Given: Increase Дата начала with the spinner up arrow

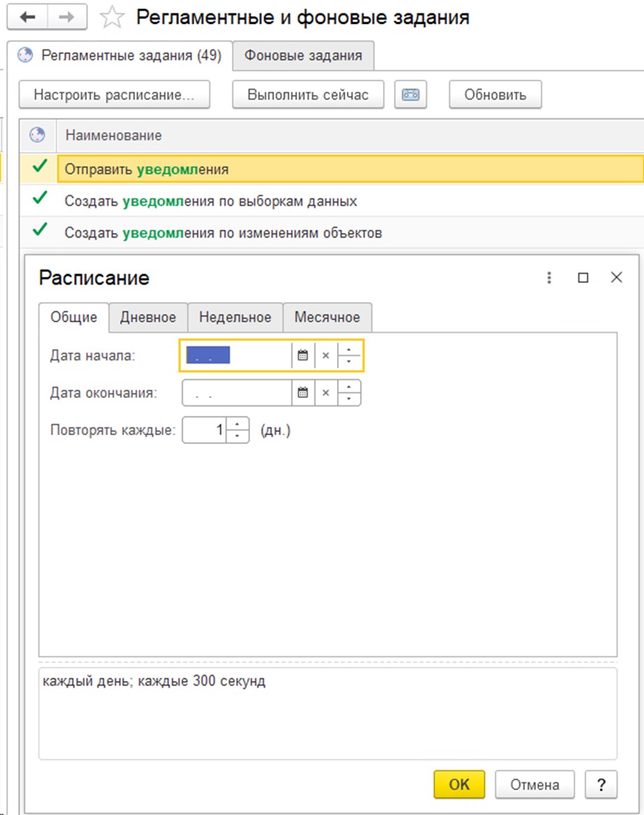Looking at the screenshot, I should click(349, 349).
